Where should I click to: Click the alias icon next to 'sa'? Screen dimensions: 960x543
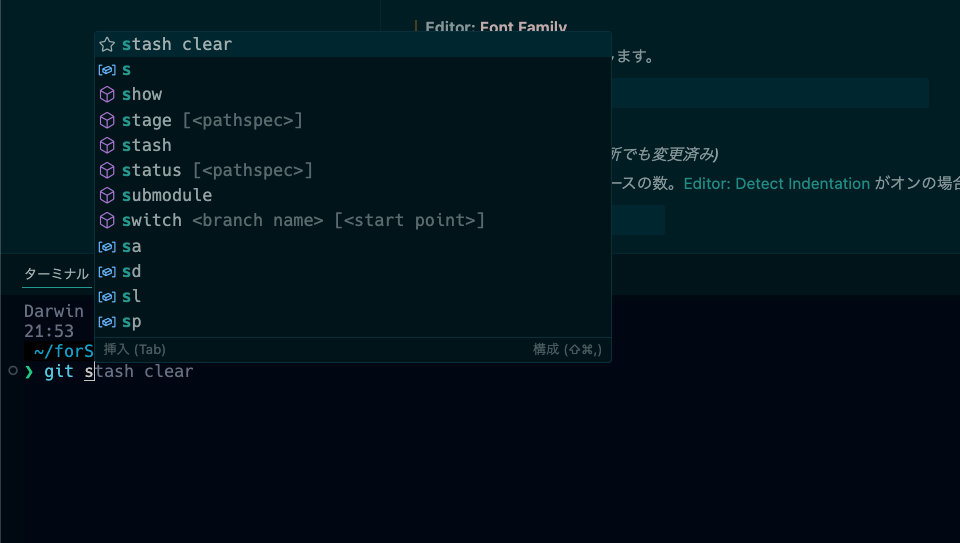pos(107,246)
